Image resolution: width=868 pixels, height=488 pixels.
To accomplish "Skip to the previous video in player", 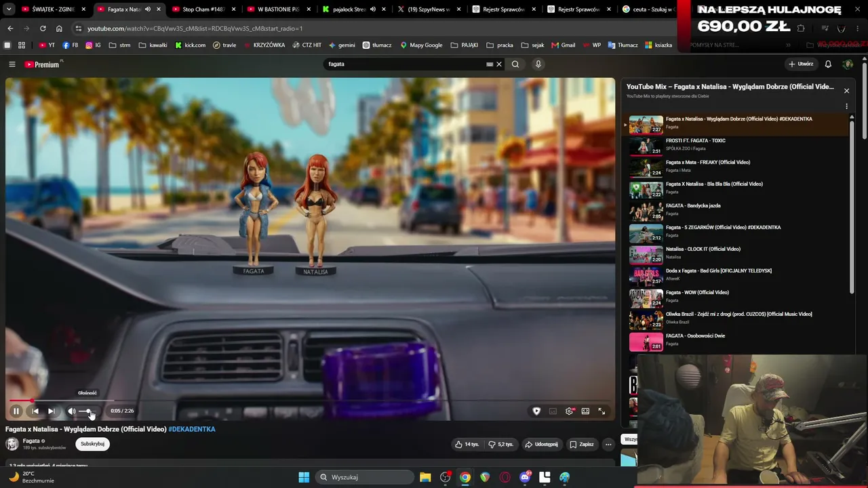I will (35, 411).
